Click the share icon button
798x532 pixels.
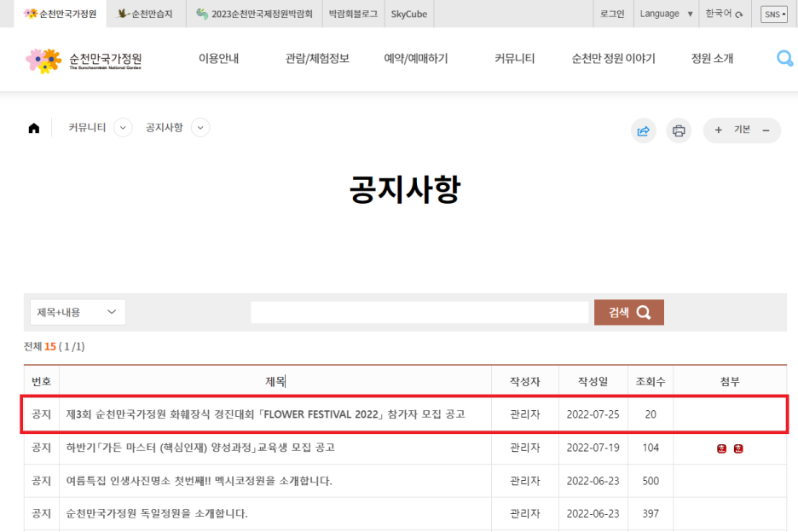644,130
